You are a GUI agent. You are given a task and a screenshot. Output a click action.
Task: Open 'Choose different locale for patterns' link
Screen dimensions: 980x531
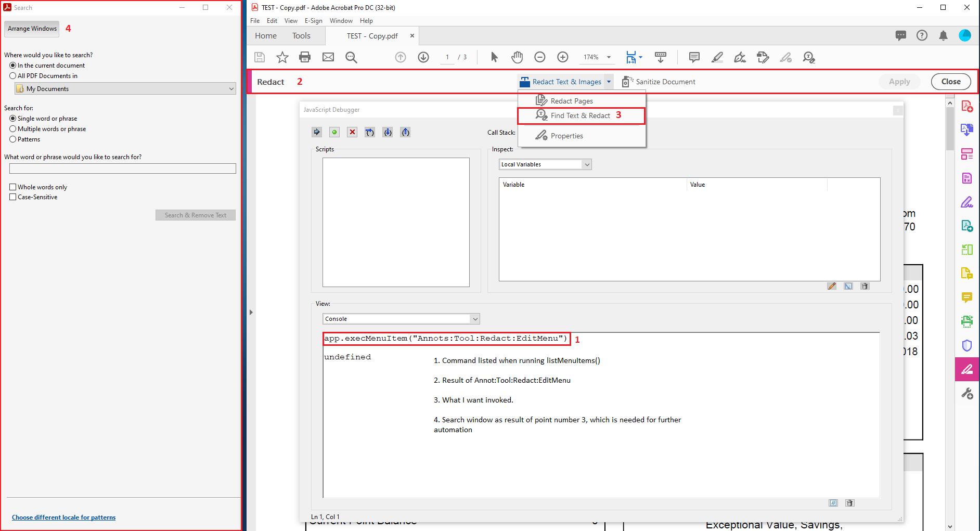click(x=64, y=517)
